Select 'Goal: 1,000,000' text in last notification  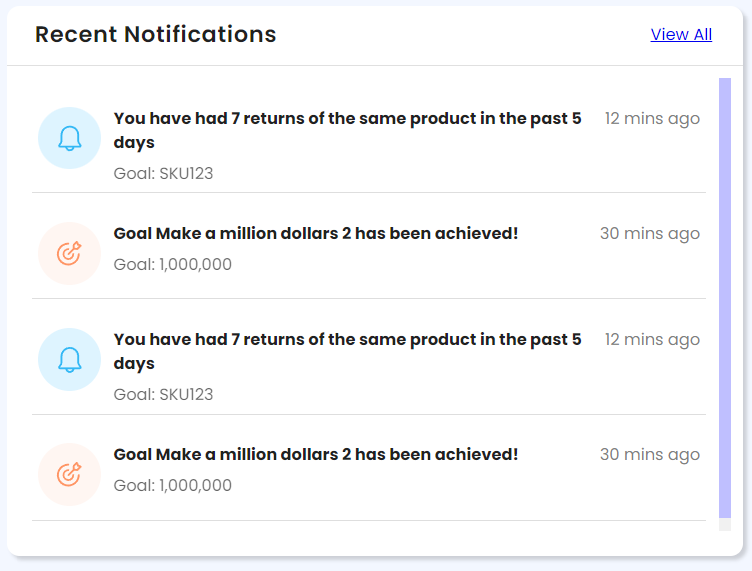(173, 486)
